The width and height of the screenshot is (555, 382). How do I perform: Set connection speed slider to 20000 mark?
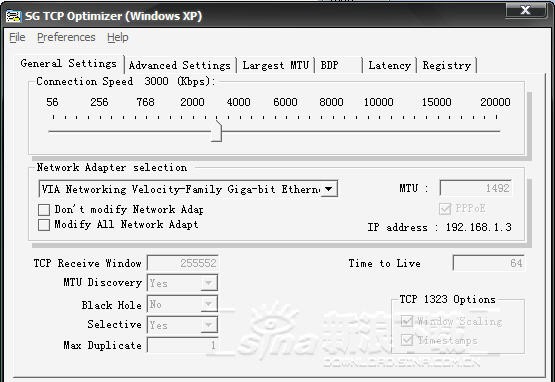497,131
